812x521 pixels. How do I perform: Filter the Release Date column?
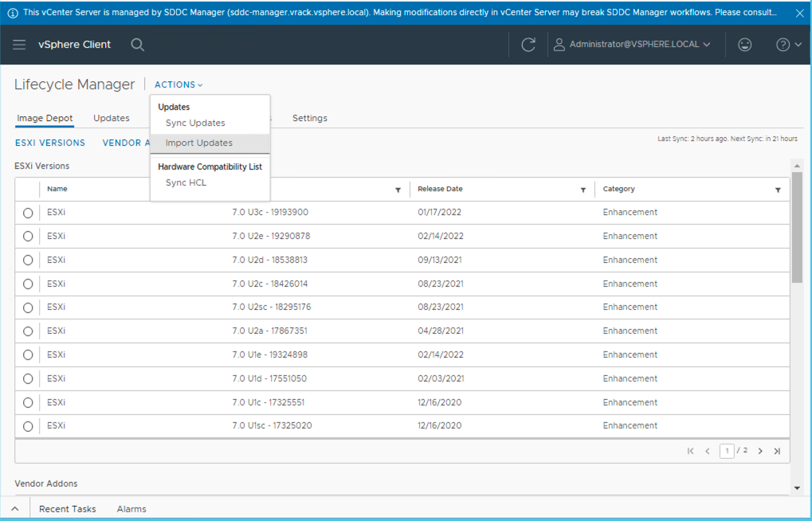583,190
